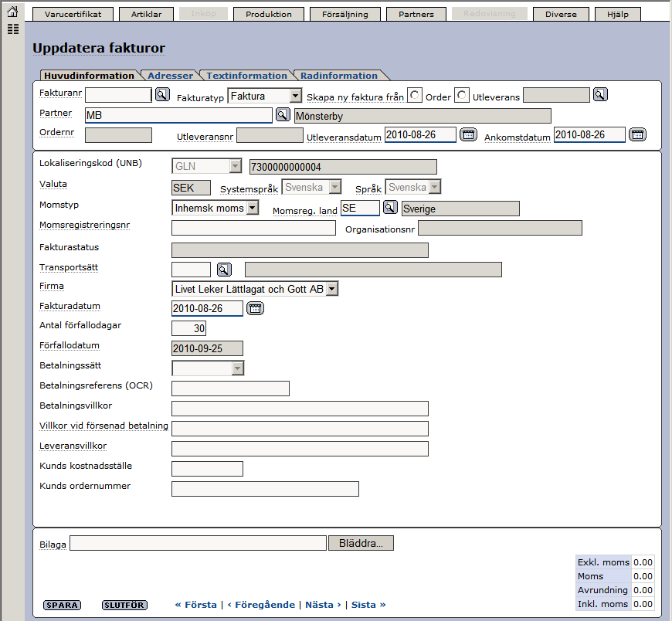Click the Antal förfallodagar field
Image resolution: width=672 pixels, height=621 pixels.
pyautogui.click(x=188, y=328)
